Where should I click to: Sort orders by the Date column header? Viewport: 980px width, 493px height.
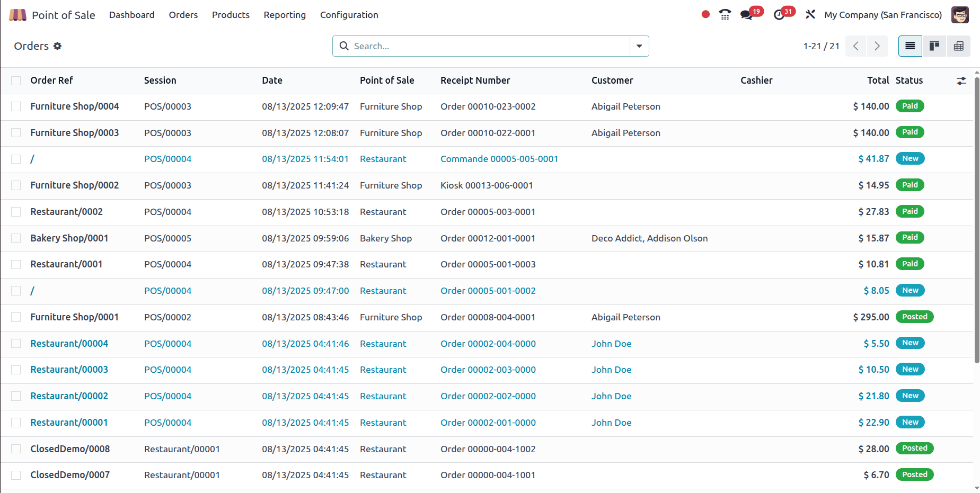click(272, 80)
